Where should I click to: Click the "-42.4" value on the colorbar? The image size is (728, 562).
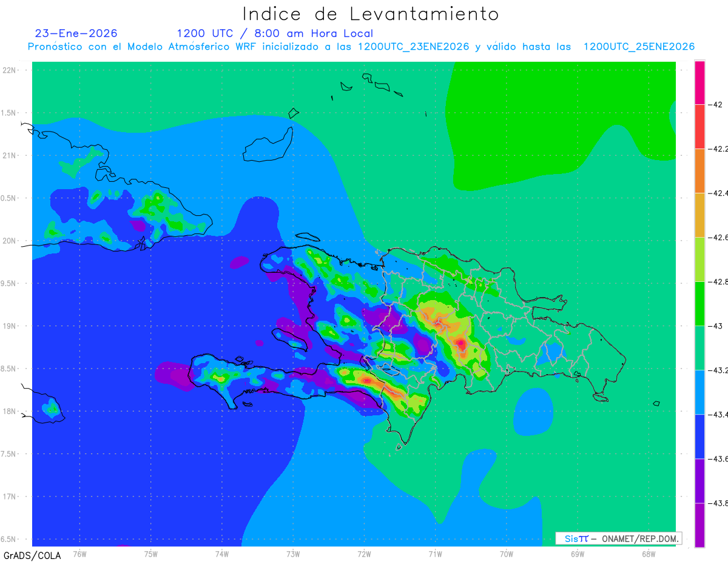718,193
